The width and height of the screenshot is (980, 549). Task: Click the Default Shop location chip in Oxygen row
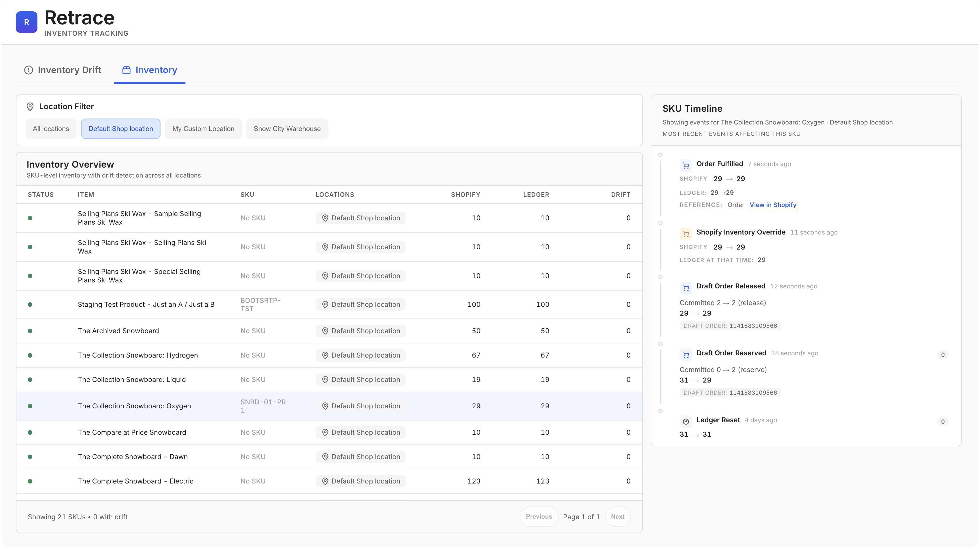[361, 406]
